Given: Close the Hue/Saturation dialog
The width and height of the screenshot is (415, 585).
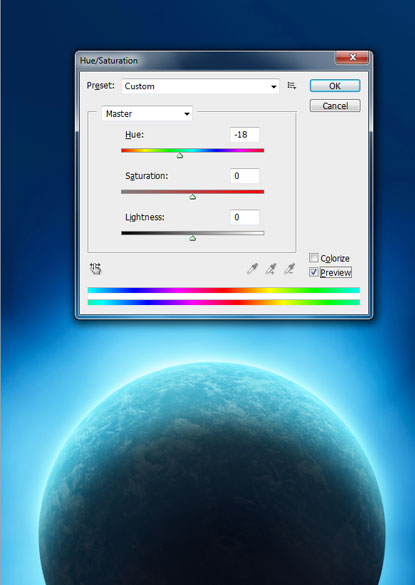Looking at the screenshot, I should (352, 57).
